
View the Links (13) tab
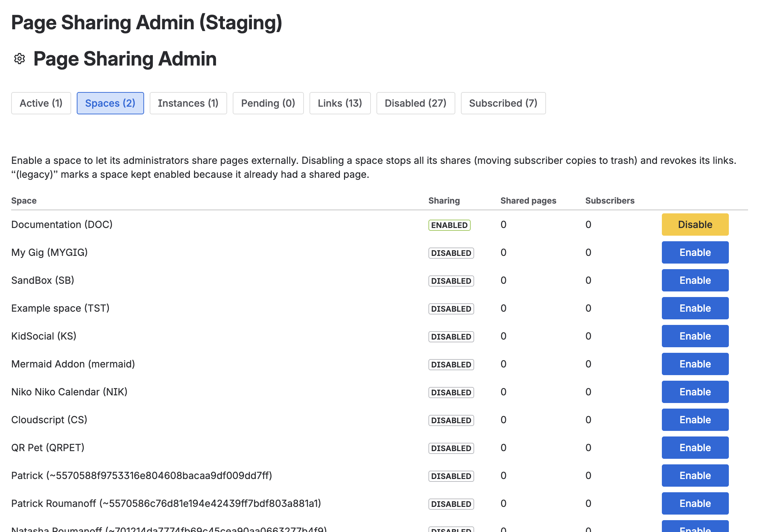tap(340, 103)
